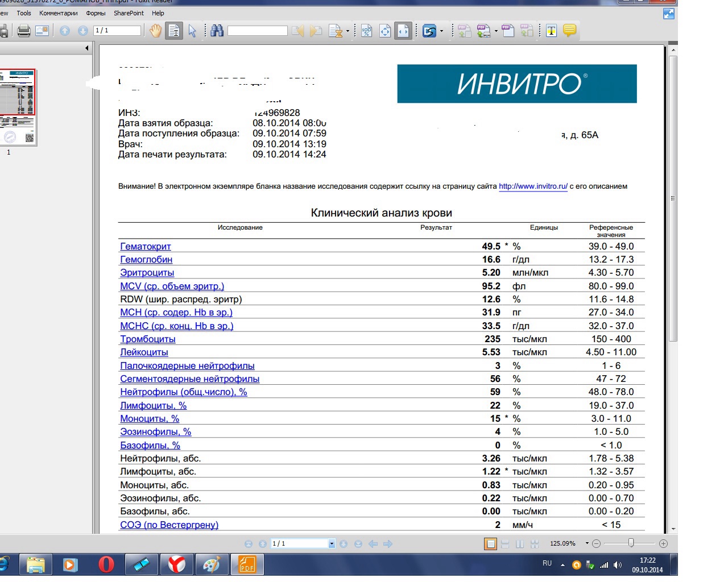Open the page number dropdown in status bar

[332, 544]
